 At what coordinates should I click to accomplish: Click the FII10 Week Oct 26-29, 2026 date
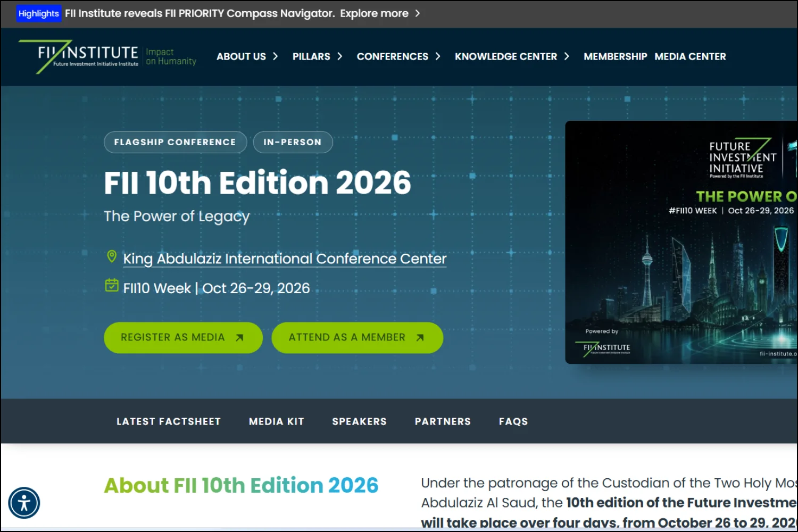click(217, 288)
